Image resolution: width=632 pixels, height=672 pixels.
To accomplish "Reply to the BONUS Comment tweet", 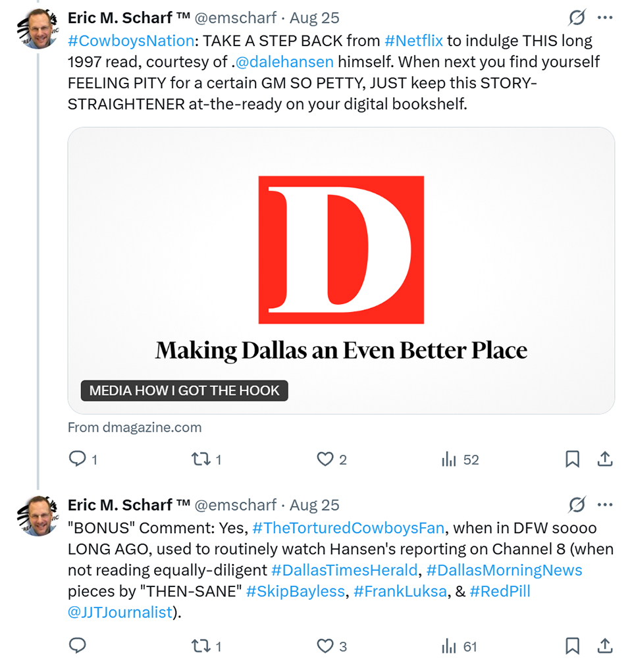I will 78,646.
